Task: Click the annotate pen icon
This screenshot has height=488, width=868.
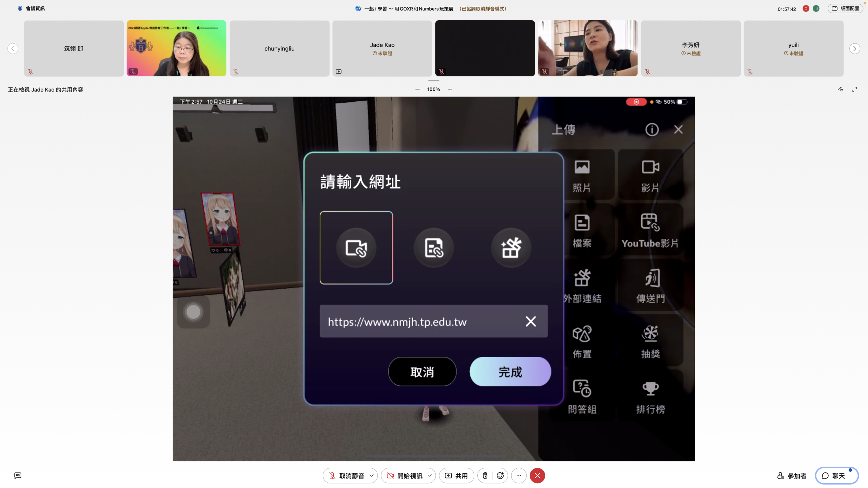Action: 841,89
